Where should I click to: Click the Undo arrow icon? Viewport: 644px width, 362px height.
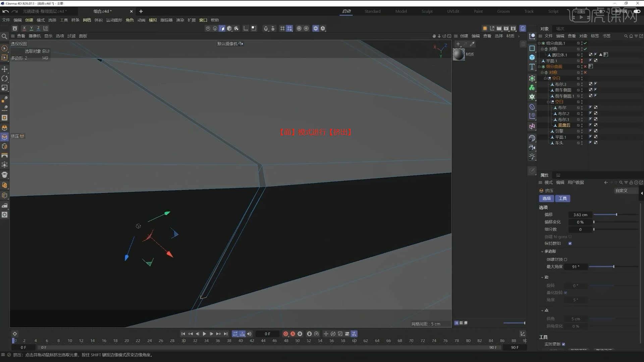5,11
